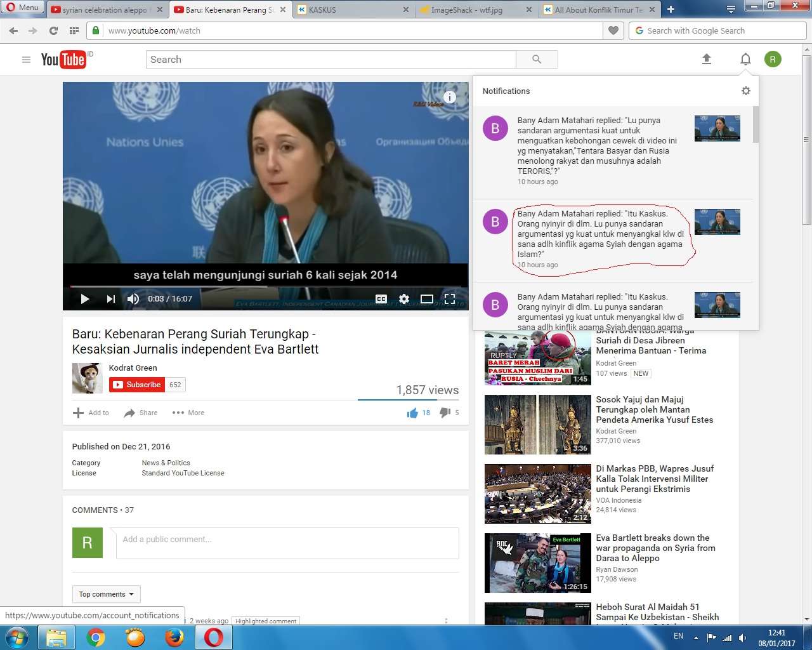Open the circled 'Itu Kaskus' notification
812x650 pixels.
click(613, 241)
